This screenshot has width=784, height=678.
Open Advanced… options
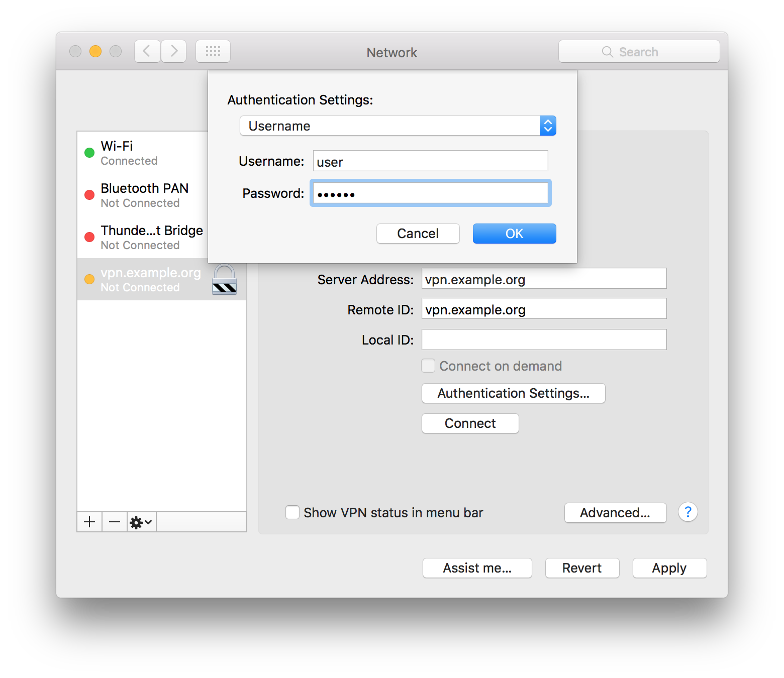[x=615, y=513]
